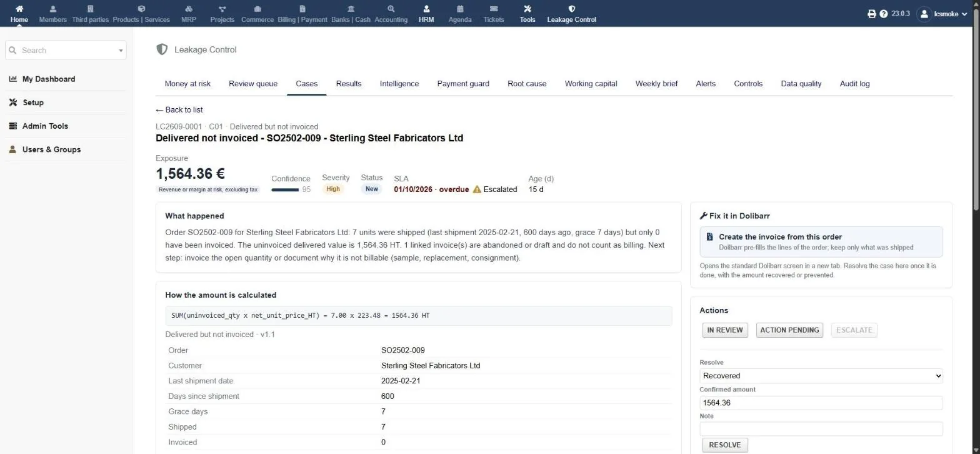Click the Admin Tools server icon
Image resolution: width=980 pixels, height=454 pixels.
click(13, 126)
